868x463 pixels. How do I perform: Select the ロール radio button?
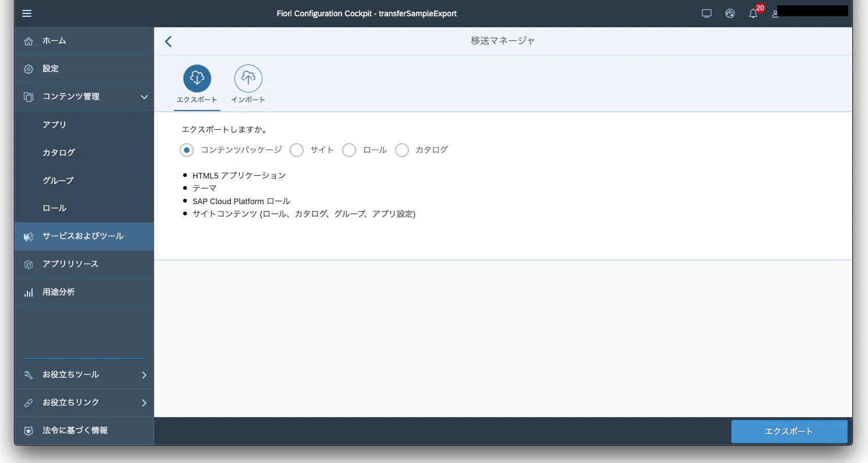349,150
